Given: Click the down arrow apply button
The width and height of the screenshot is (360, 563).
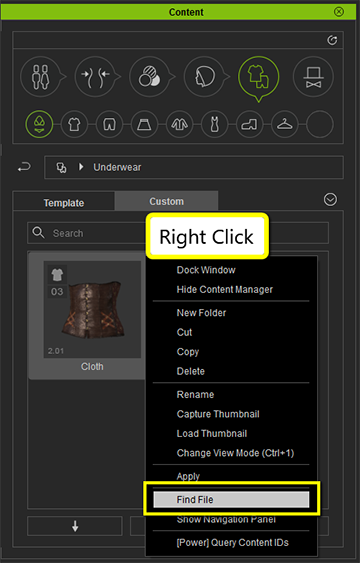Looking at the screenshot, I should pos(75,526).
